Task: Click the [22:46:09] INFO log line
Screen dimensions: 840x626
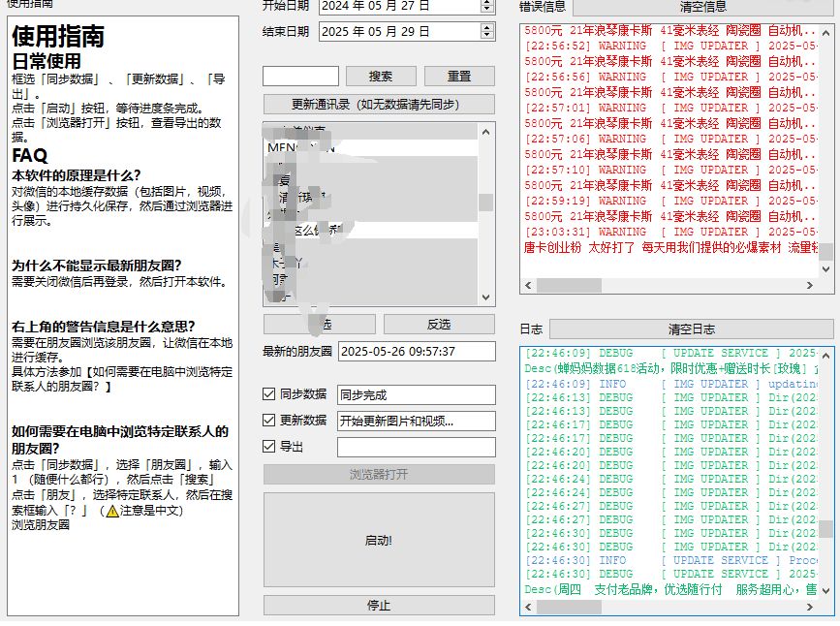Action: point(670,385)
